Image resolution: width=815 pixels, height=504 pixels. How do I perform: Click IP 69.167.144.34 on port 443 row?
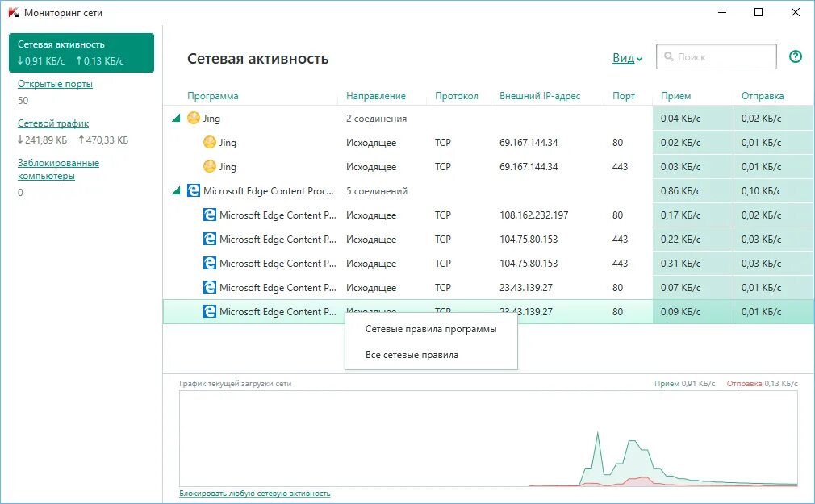529,166
